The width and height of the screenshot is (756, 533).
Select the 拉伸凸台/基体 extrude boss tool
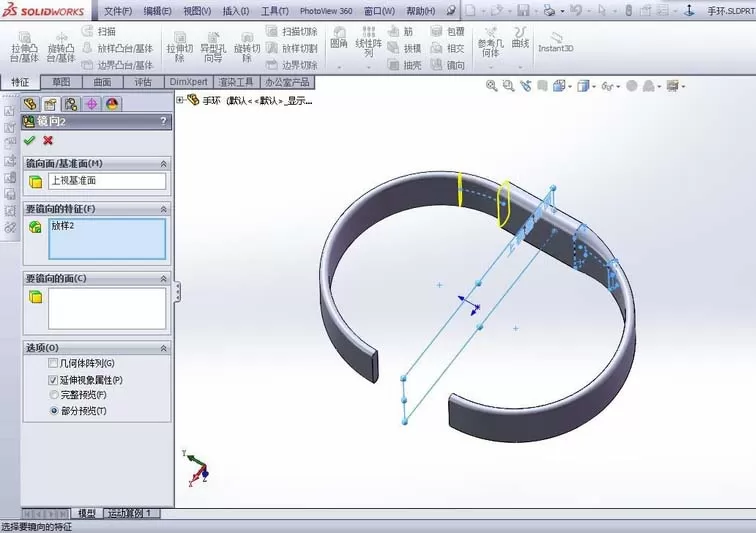coord(24,47)
